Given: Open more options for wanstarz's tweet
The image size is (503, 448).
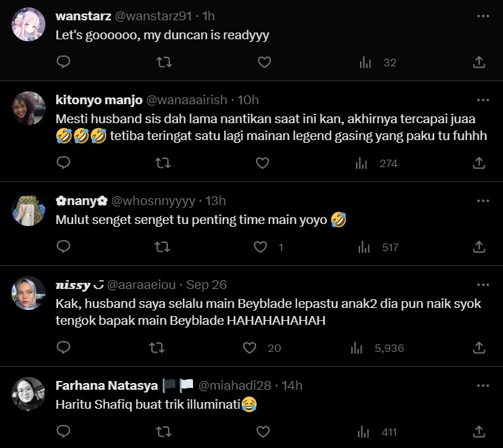Looking at the screenshot, I should coord(483,16).
